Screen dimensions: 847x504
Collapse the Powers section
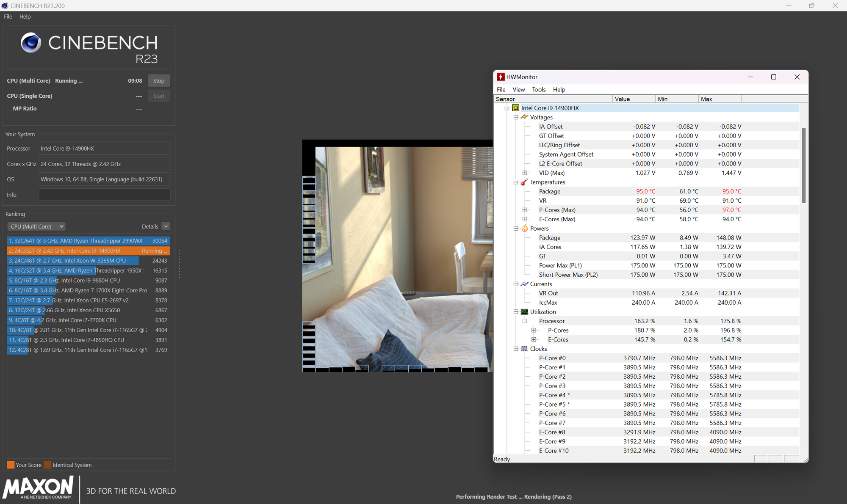516,229
